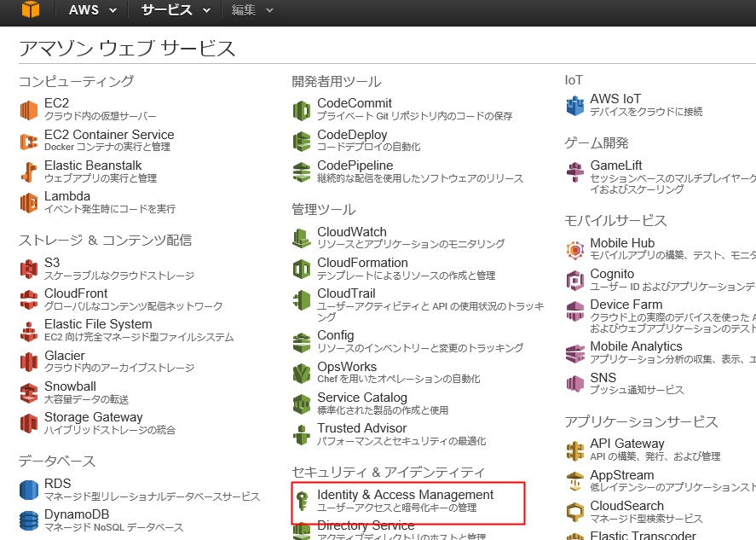Screen dimensions: 756x540
Task: Navigate to Trusted Advisor link
Action: (x=361, y=428)
